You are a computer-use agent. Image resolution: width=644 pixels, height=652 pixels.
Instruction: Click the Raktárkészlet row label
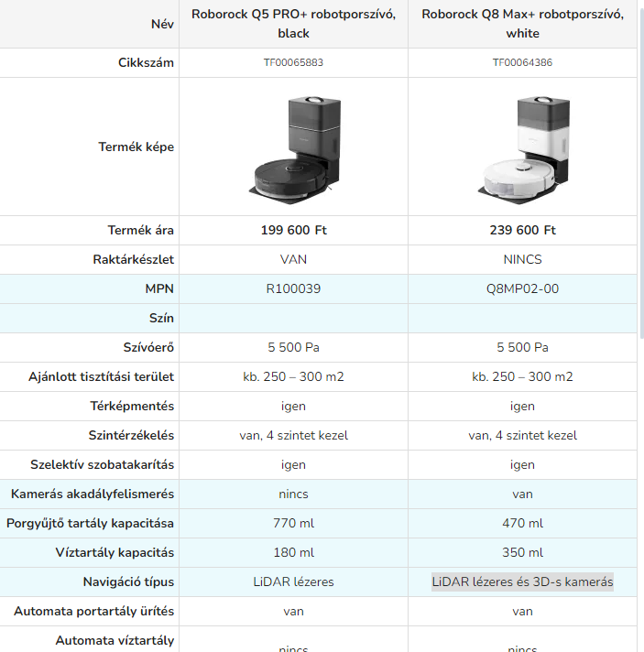(133, 259)
